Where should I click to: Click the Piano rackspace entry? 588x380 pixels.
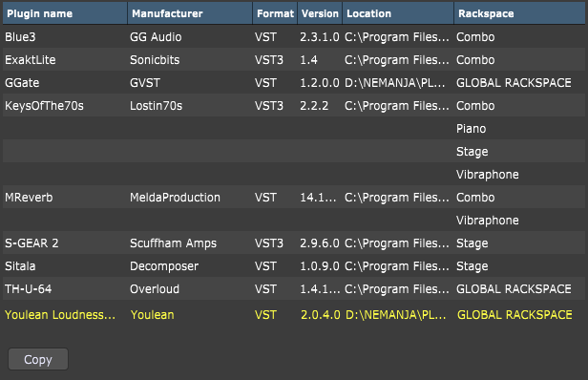click(471, 129)
